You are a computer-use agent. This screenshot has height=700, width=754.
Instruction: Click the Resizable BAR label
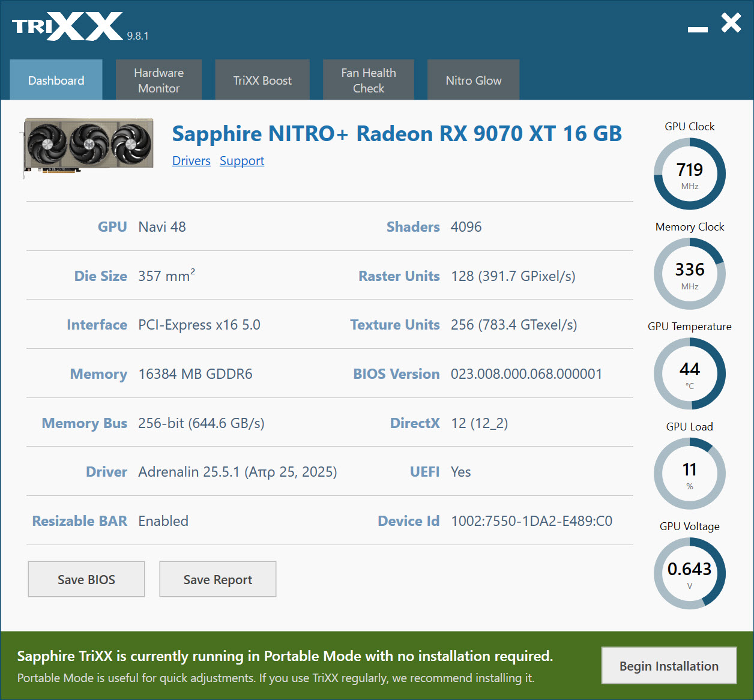click(x=80, y=521)
